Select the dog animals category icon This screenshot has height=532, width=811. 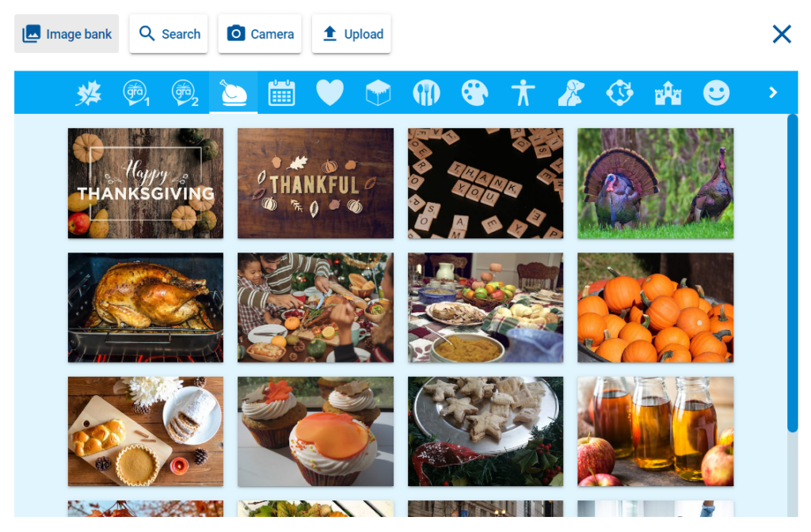point(571,93)
